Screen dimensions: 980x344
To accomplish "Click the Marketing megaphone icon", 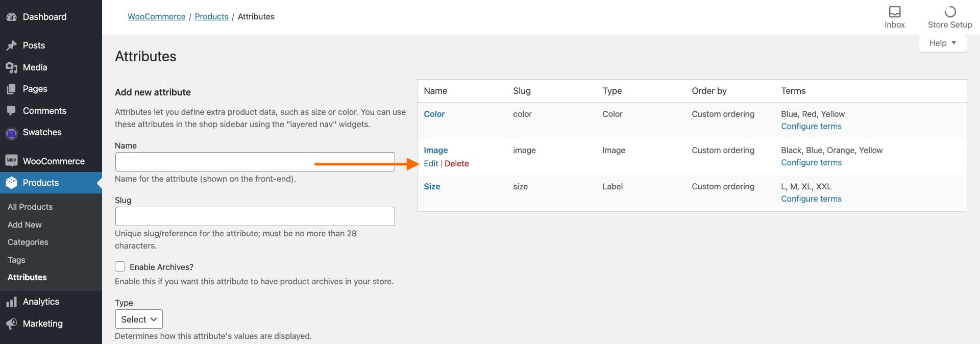I will 11,324.
